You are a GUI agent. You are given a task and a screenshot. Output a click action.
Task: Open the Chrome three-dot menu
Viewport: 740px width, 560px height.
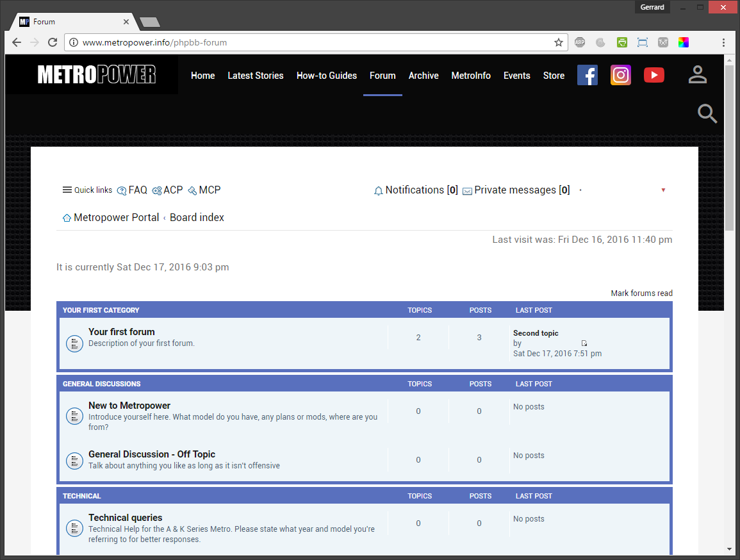pos(723,42)
